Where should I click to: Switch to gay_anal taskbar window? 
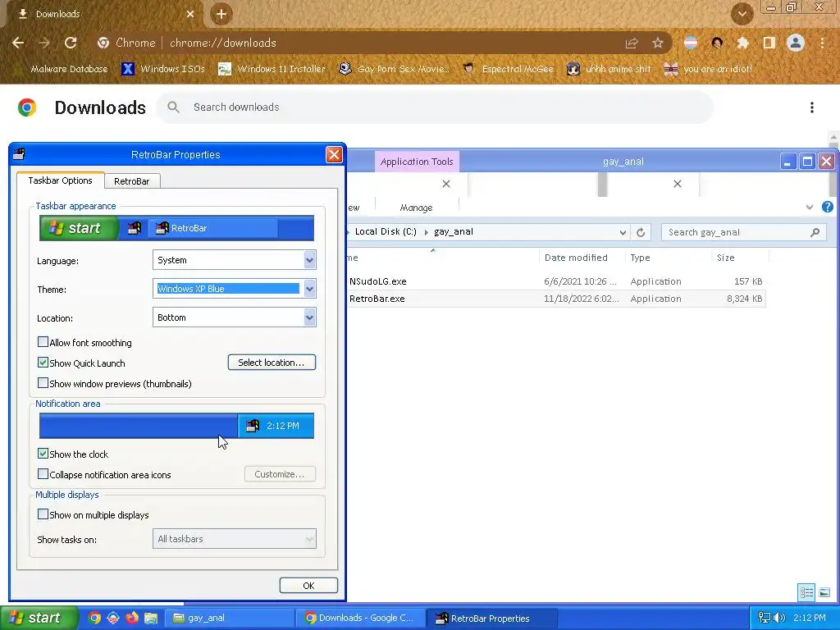coord(230,618)
